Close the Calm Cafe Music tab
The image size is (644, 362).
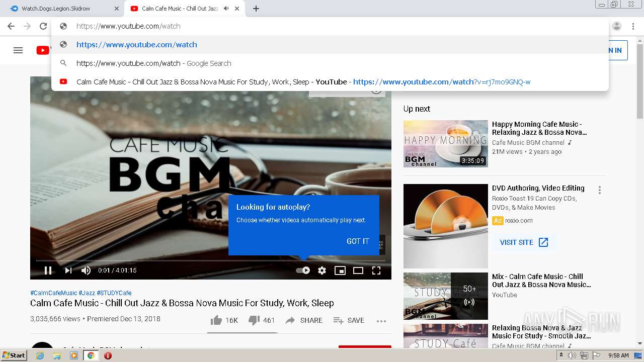pyautogui.click(x=237, y=9)
